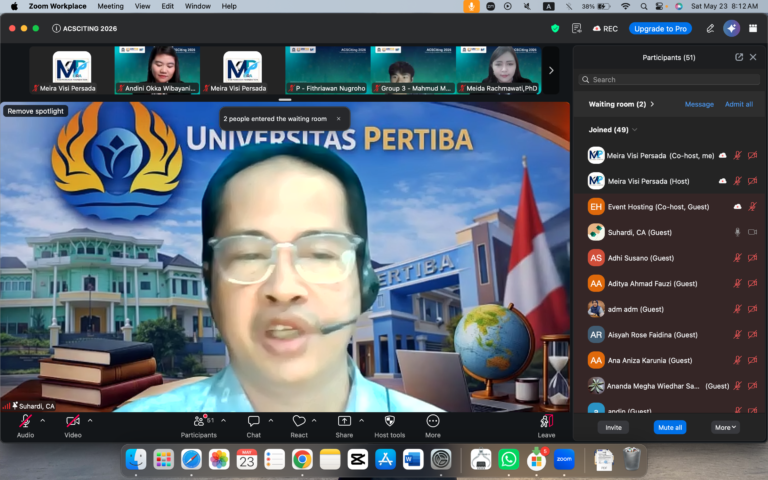Viewport: 768px width, 480px height.
Task: Expand the arrow next to Participants
Action: [x=223, y=421]
